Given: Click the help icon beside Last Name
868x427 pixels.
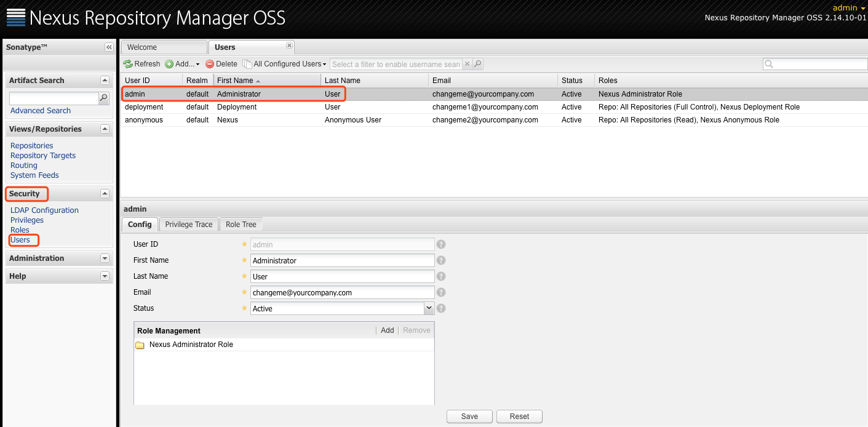Looking at the screenshot, I should click(441, 276).
